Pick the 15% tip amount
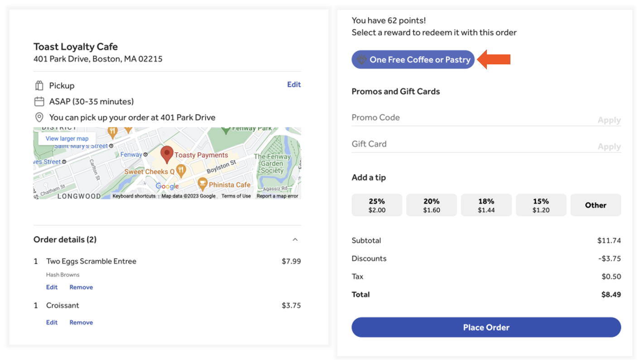This screenshot has height=360, width=644. (541, 205)
